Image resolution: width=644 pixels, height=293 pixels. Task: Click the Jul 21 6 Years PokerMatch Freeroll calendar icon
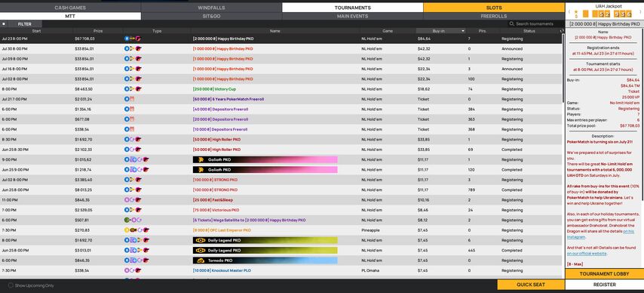point(132,99)
